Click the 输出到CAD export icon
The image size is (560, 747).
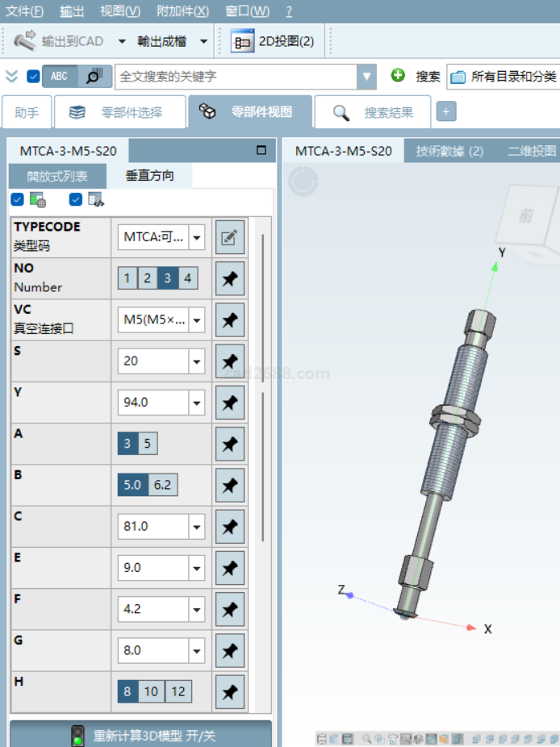25,40
